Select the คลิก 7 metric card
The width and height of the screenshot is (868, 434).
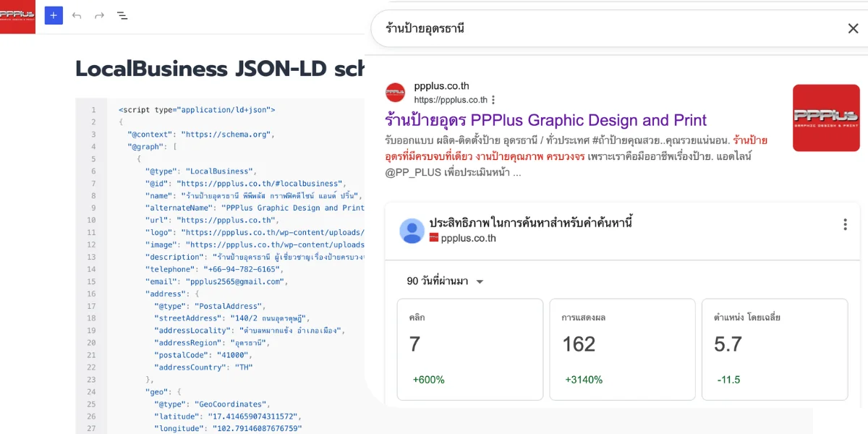(470, 349)
